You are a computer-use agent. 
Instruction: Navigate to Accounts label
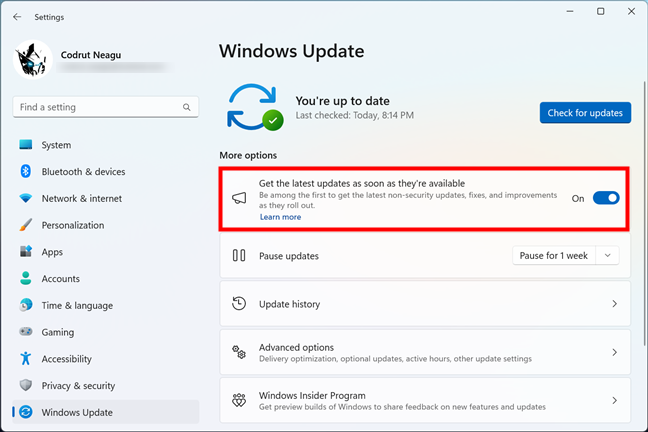(x=60, y=279)
